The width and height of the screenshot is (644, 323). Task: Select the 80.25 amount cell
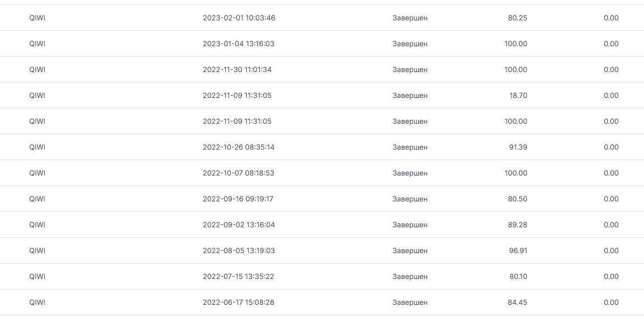coord(517,18)
